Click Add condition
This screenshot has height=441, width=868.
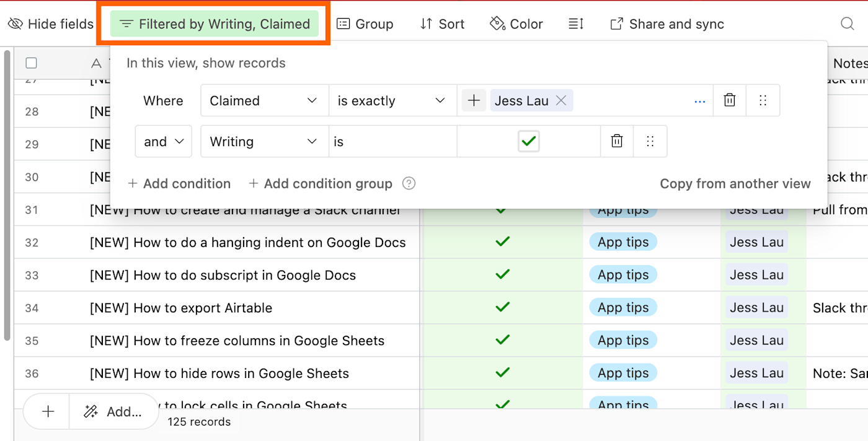click(x=179, y=183)
